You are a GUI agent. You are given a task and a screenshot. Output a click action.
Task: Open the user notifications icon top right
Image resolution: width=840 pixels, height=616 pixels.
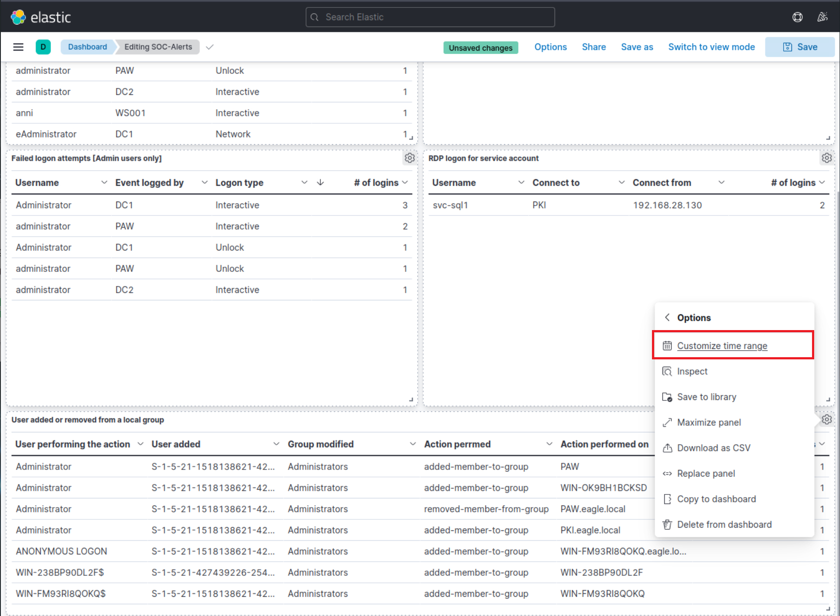click(x=823, y=17)
